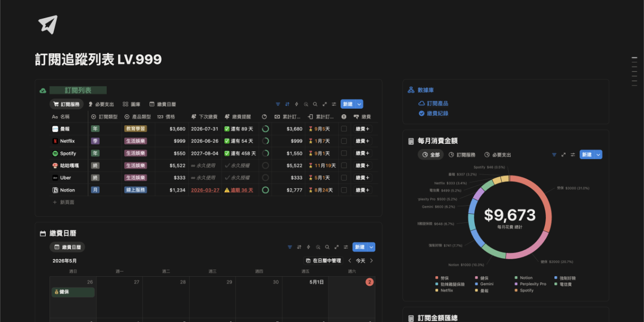Click 新建 button in 訂閱列表
This screenshot has width=644, height=322.
348,104
